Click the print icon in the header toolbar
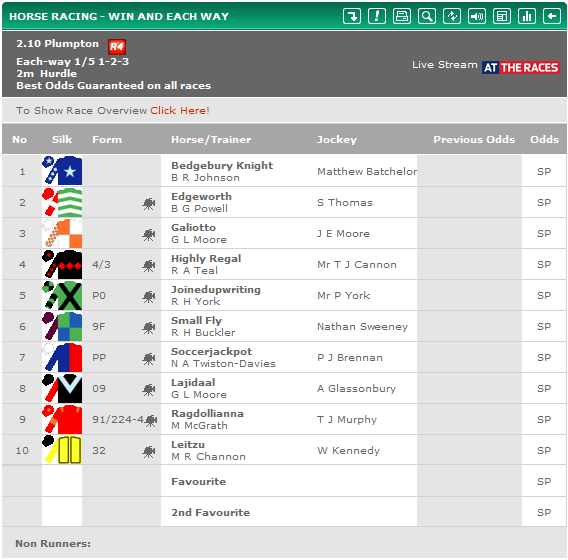Viewport: 568px width, 560px height. pos(402,16)
